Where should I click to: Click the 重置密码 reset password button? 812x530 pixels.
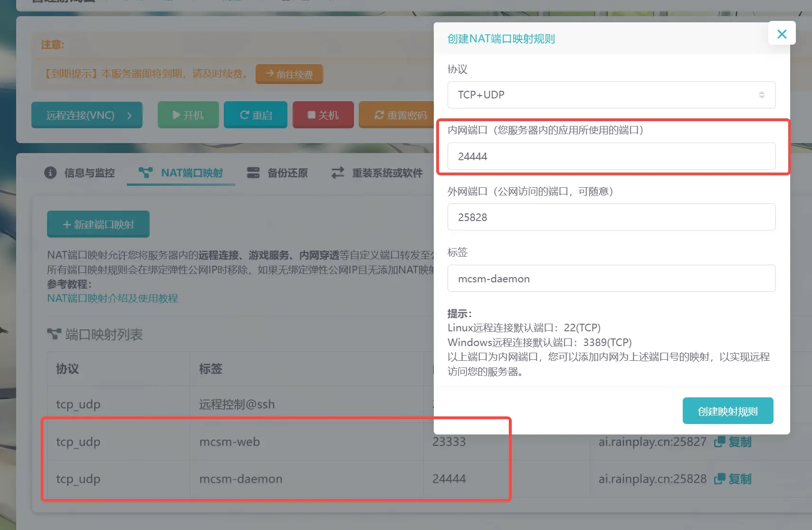(x=401, y=115)
